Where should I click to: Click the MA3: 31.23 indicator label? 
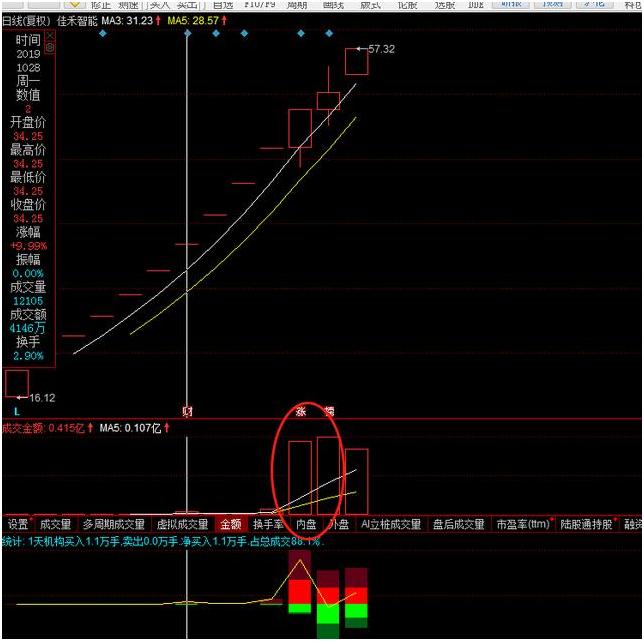[x=127, y=21]
